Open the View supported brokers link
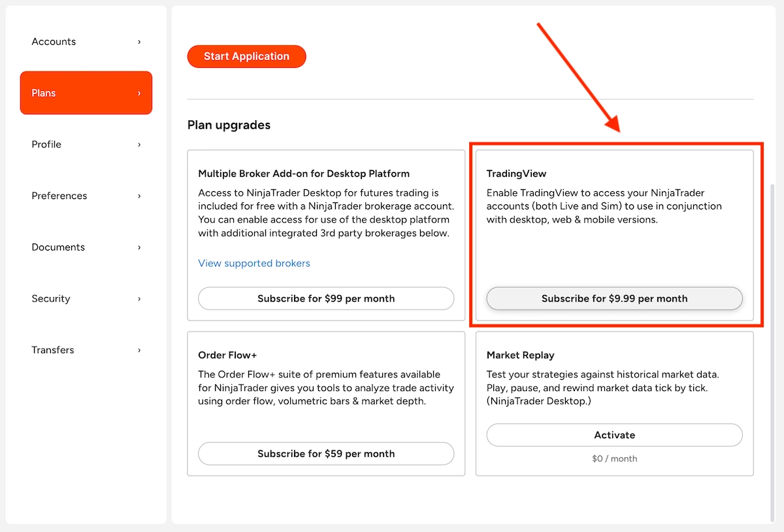Viewport: 784px width, 532px height. pyautogui.click(x=254, y=264)
